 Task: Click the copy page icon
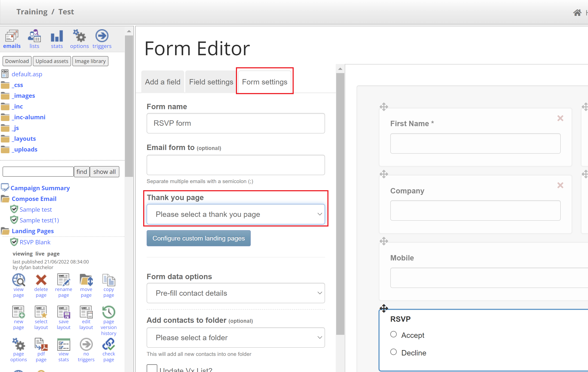109,280
